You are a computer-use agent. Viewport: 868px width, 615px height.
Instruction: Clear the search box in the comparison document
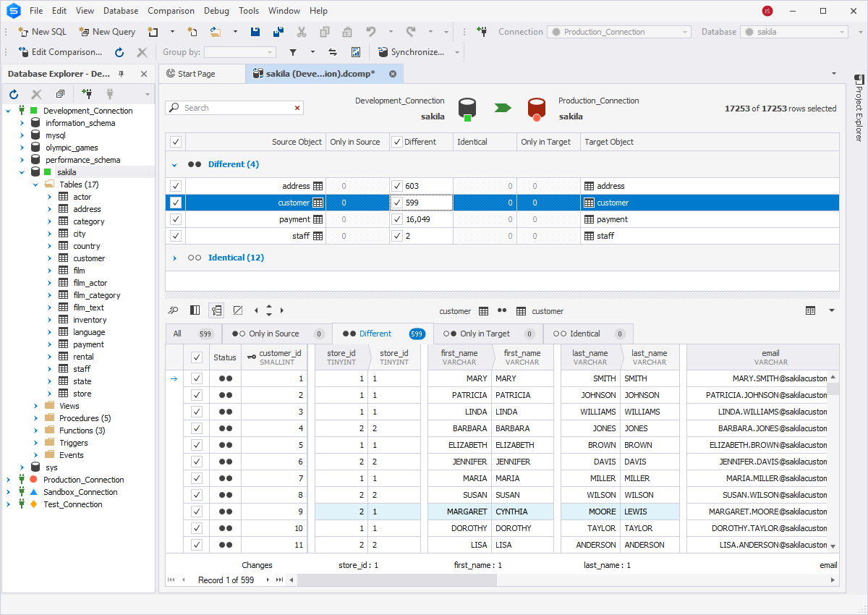pyautogui.click(x=297, y=106)
